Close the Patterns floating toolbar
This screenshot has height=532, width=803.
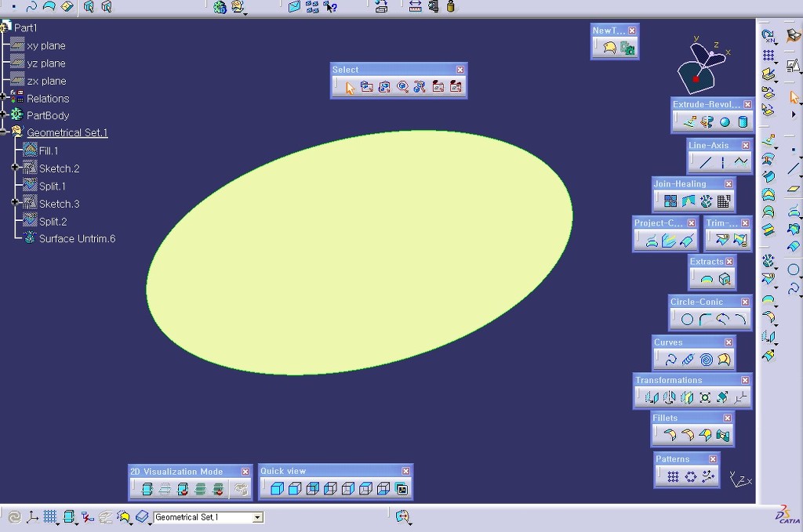click(712, 459)
